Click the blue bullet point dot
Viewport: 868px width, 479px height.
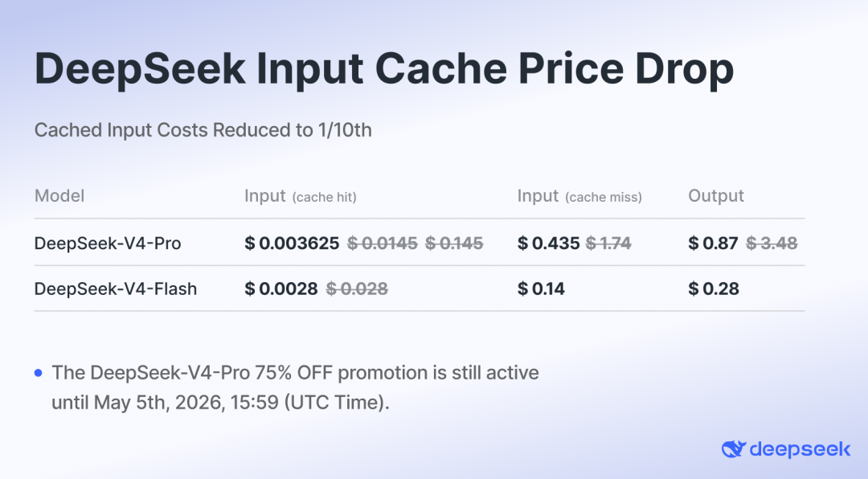[x=39, y=373]
